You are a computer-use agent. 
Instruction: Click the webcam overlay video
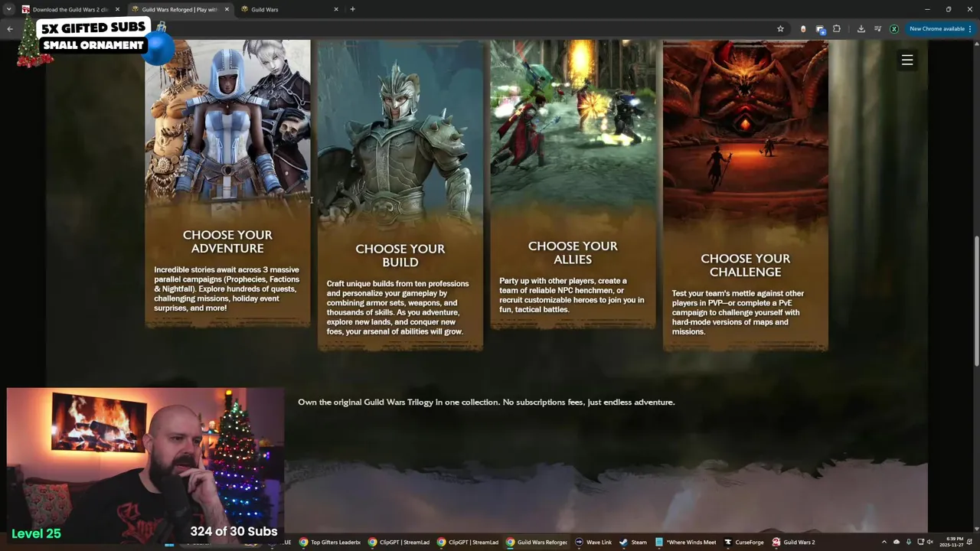[145, 464]
